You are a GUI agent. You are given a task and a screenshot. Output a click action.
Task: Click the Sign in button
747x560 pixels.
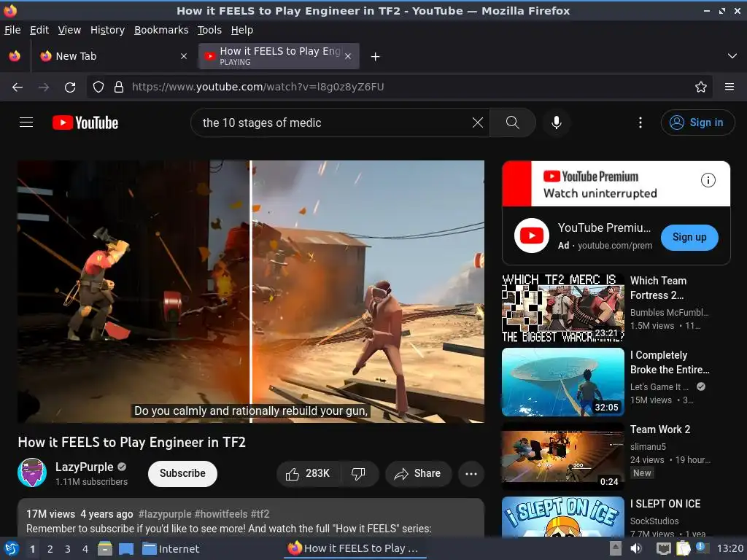697,122
